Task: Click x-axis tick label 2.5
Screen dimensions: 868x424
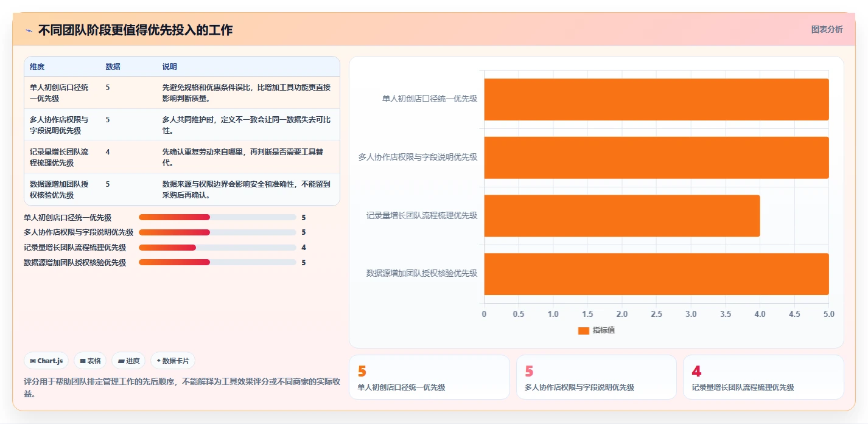Action: pyautogui.click(x=656, y=314)
